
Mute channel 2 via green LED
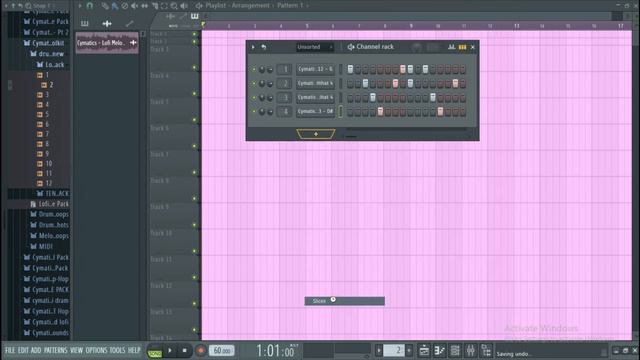tap(254, 83)
